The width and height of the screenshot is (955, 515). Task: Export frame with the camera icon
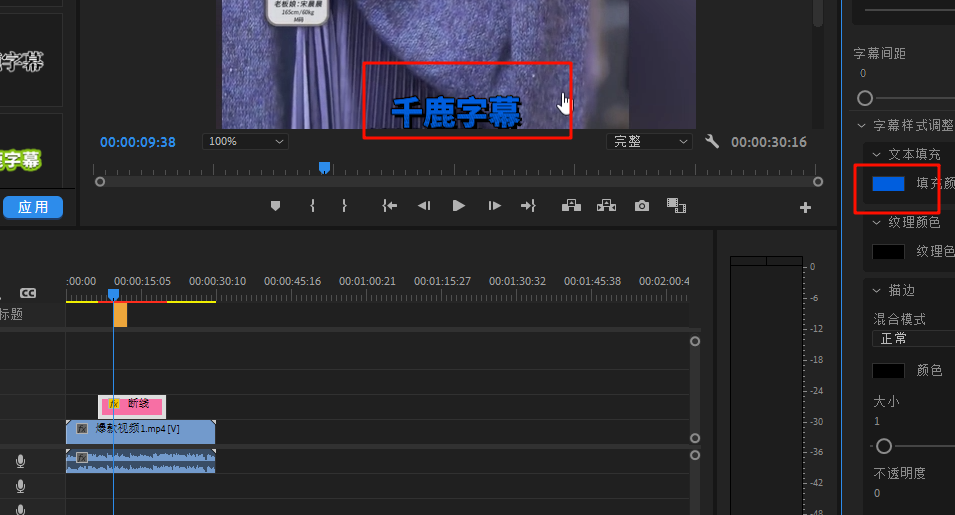pyautogui.click(x=641, y=206)
